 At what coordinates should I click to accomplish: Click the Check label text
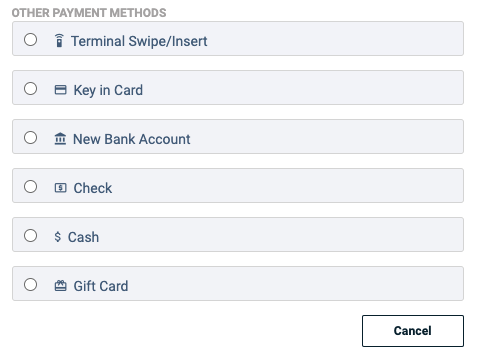tap(93, 188)
